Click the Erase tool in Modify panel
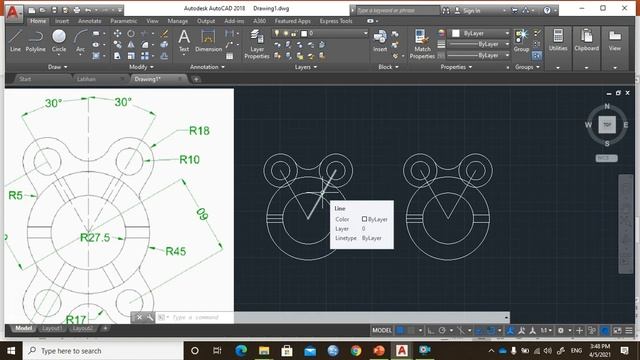This screenshot has height=360, width=640. coord(164,33)
